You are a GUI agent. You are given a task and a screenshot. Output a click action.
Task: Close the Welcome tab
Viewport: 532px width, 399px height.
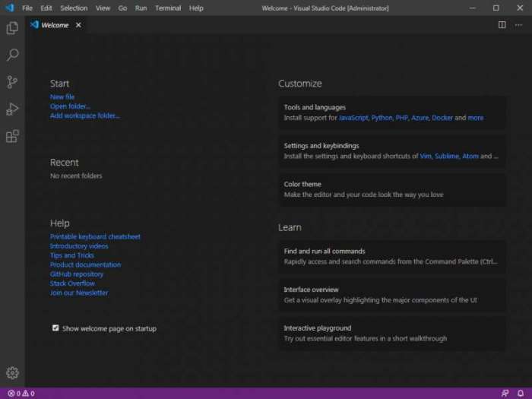[78, 25]
